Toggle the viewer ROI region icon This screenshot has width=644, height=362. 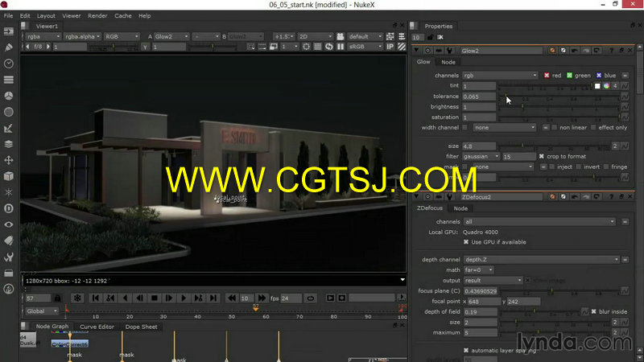click(306, 47)
